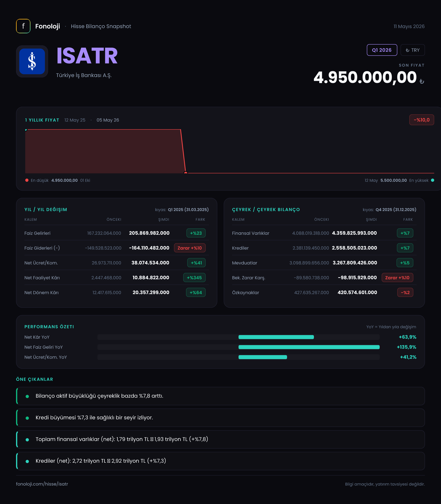The height and width of the screenshot is (504, 441).
Task: Open the fonoloji.com/hisse/isatr link
Action: click(x=42, y=484)
